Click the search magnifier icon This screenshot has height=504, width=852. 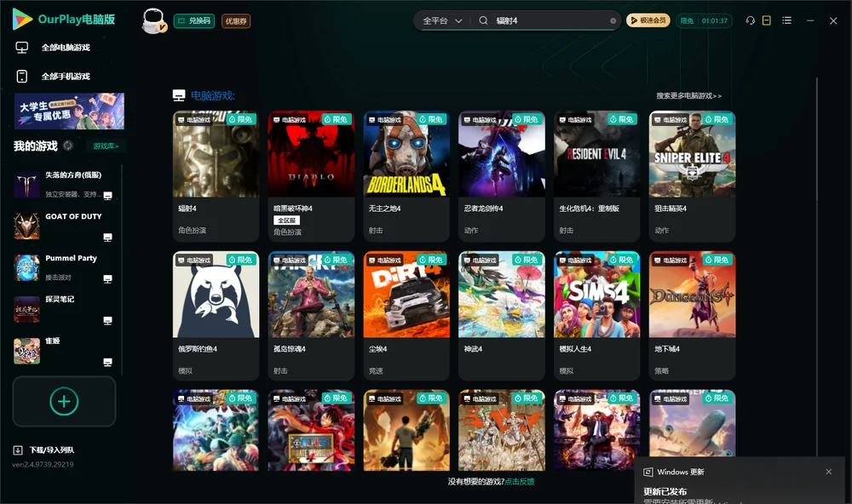point(483,20)
